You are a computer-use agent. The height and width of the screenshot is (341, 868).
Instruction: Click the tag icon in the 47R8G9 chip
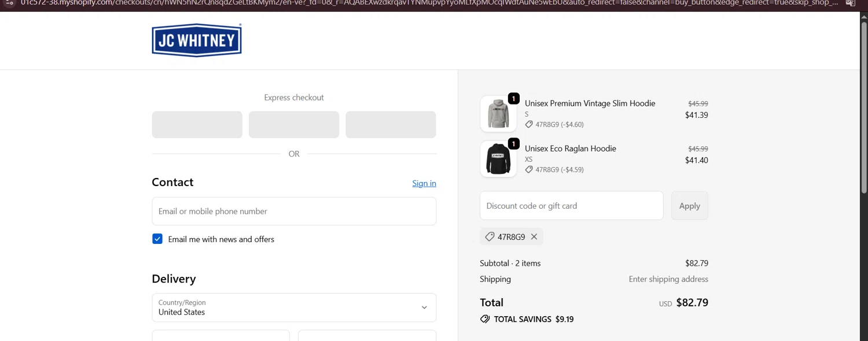[x=490, y=237]
